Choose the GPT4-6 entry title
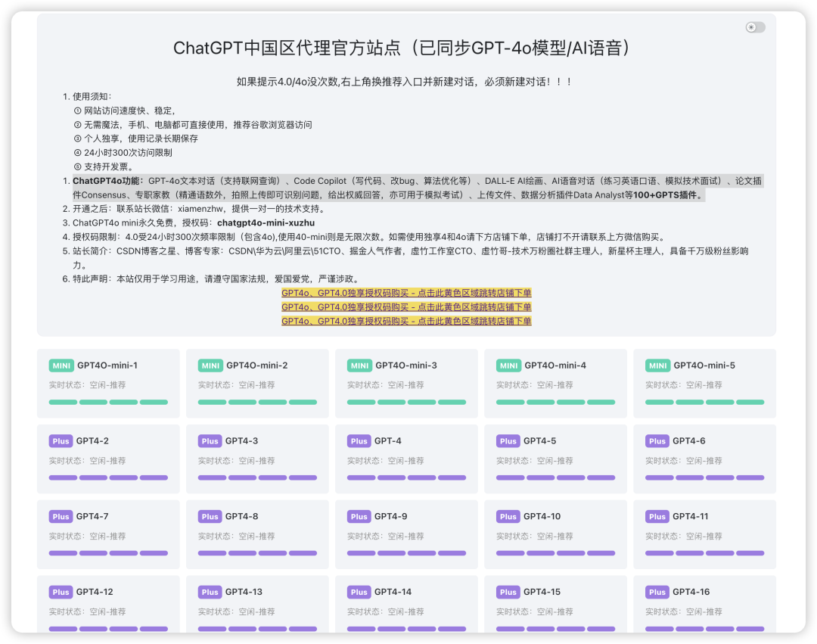The image size is (817, 644). 689,441
